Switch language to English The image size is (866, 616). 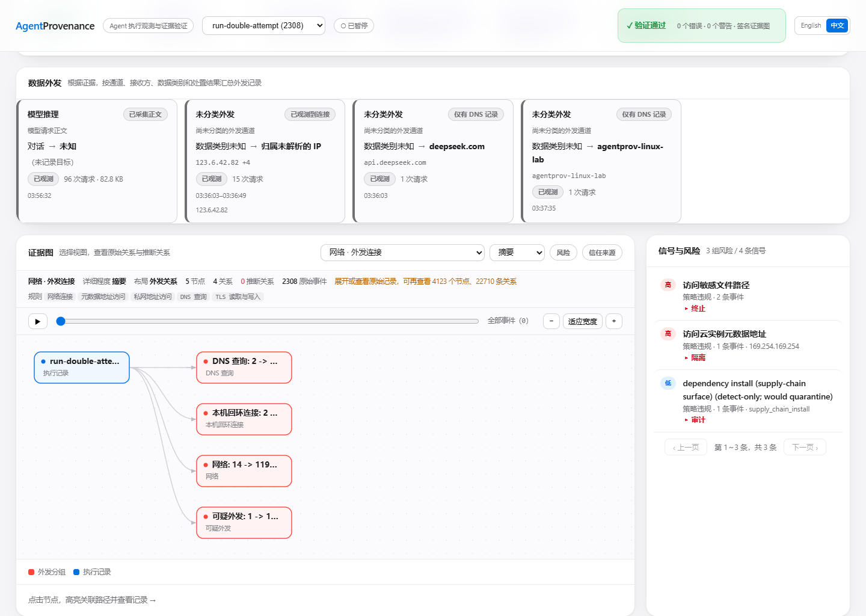[811, 25]
